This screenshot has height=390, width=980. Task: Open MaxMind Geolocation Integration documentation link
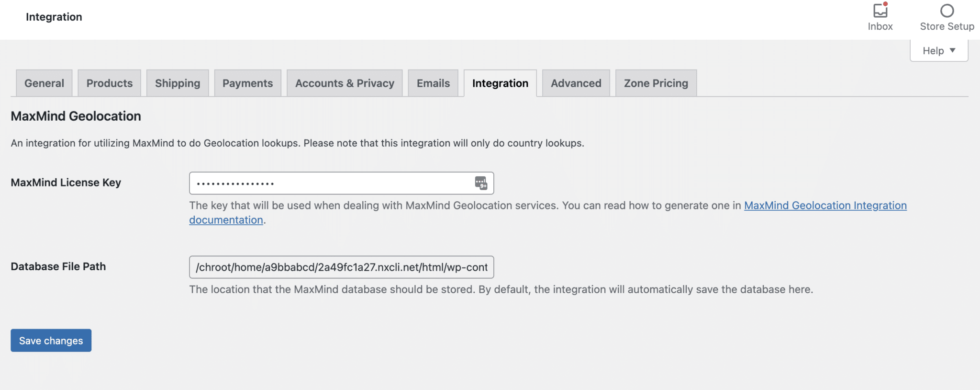[825, 206]
